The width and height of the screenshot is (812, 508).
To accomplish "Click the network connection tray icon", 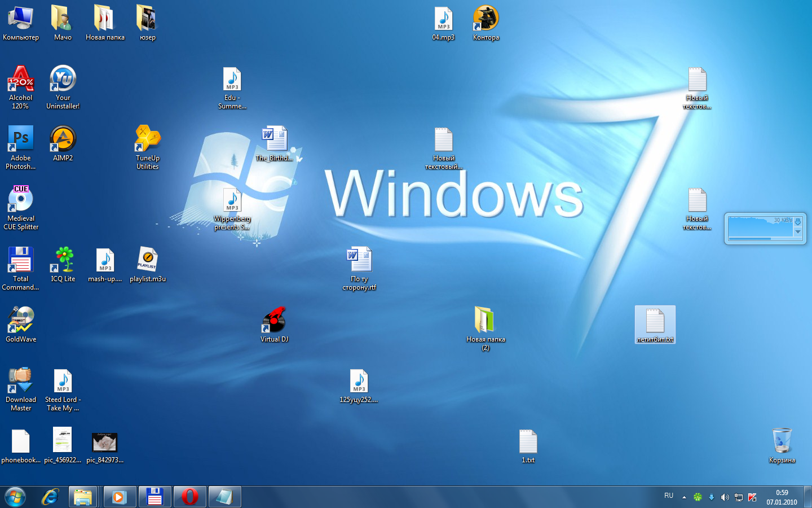I will [738, 497].
